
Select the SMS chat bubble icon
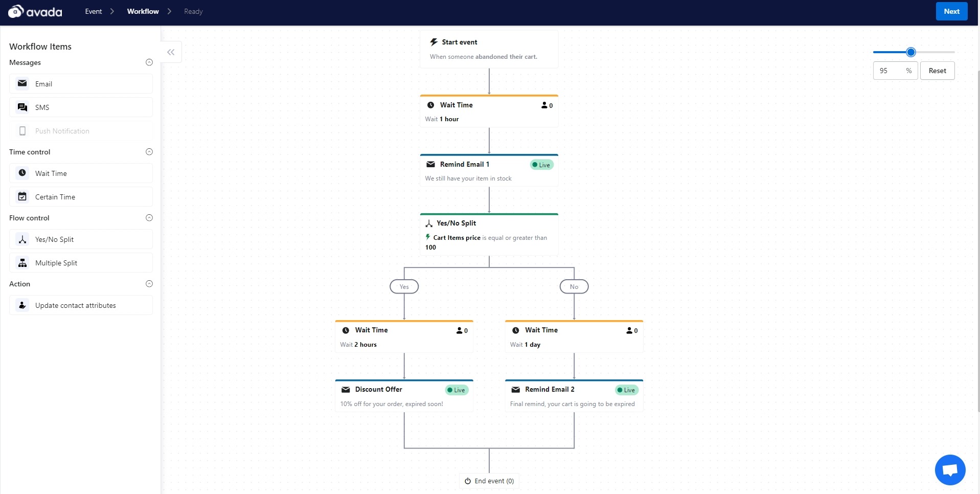click(22, 107)
